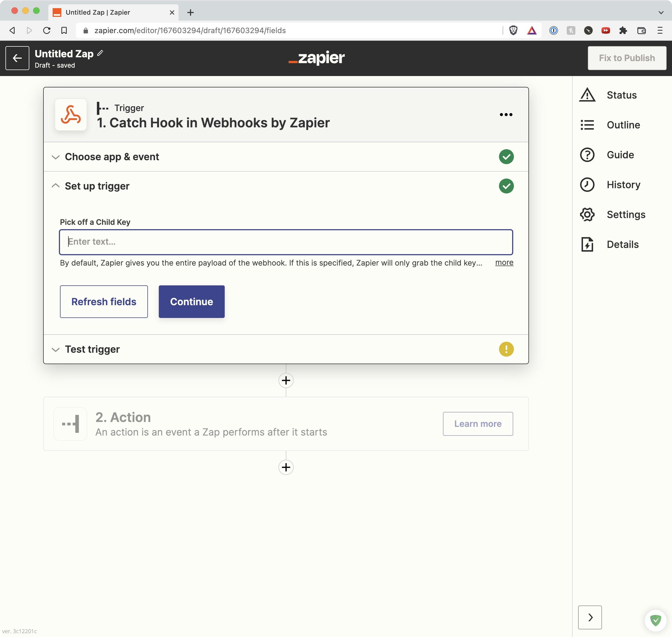Viewport: 672px width, 637px height.
Task: Expand the Test trigger section
Action: click(92, 349)
